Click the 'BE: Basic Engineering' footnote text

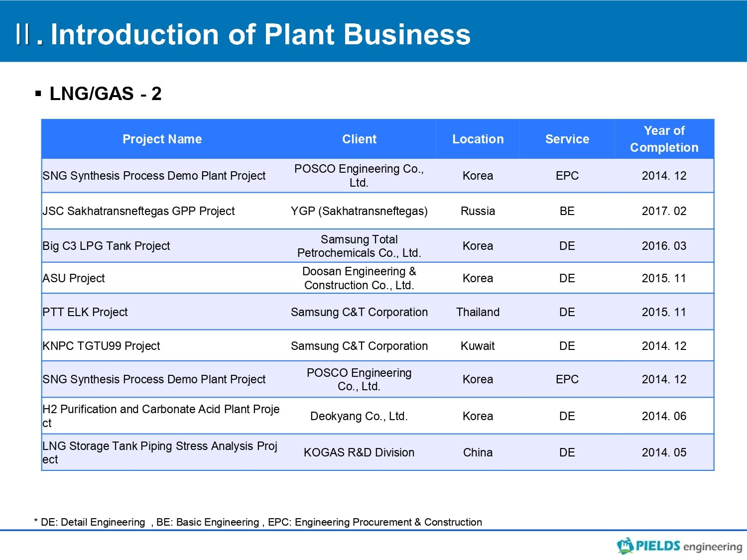point(208,522)
